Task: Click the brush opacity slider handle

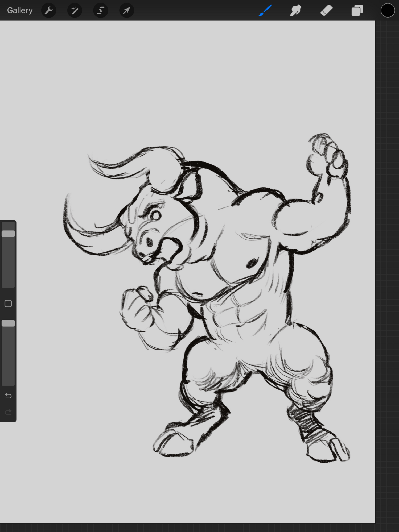Action: pos(8,323)
